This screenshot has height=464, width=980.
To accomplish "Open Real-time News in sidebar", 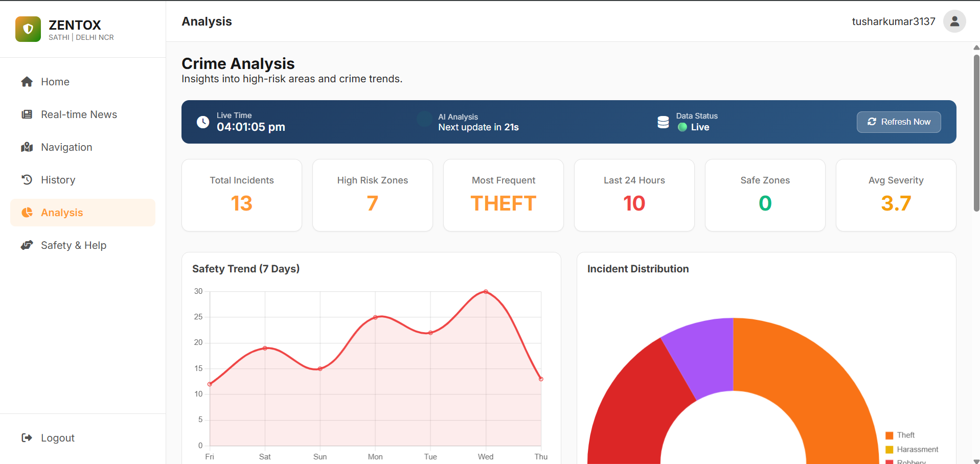I will point(83,114).
